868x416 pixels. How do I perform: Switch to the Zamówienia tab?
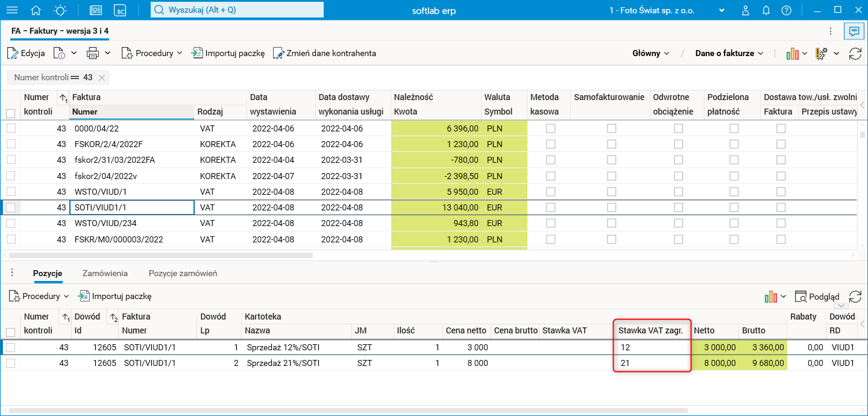(x=105, y=273)
